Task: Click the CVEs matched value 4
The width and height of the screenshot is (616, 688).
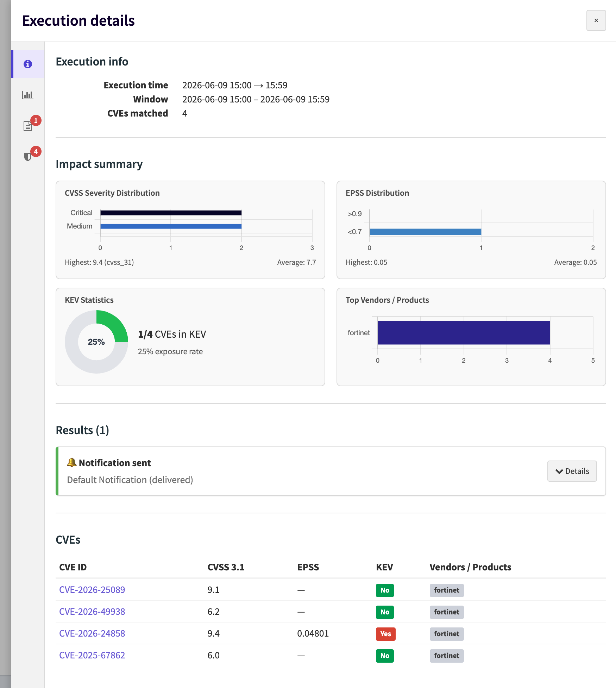Action: point(184,113)
